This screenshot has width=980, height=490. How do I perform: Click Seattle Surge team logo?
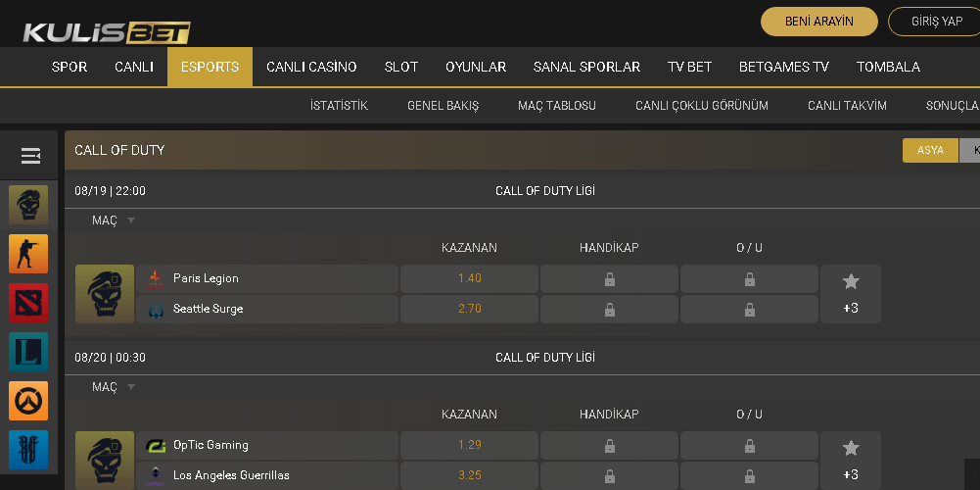[x=156, y=309]
